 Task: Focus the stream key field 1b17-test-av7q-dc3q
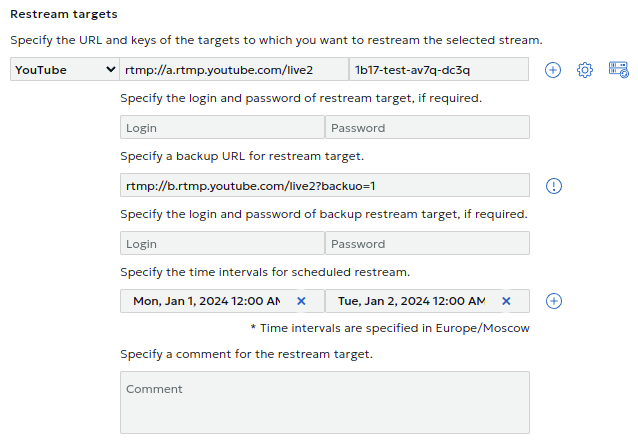pos(438,70)
